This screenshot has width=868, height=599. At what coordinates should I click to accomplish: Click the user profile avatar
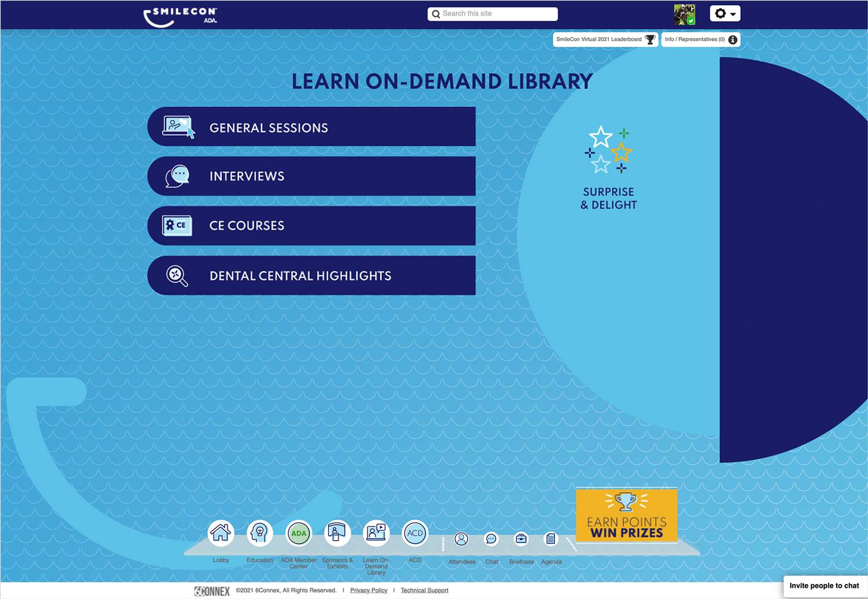(685, 14)
